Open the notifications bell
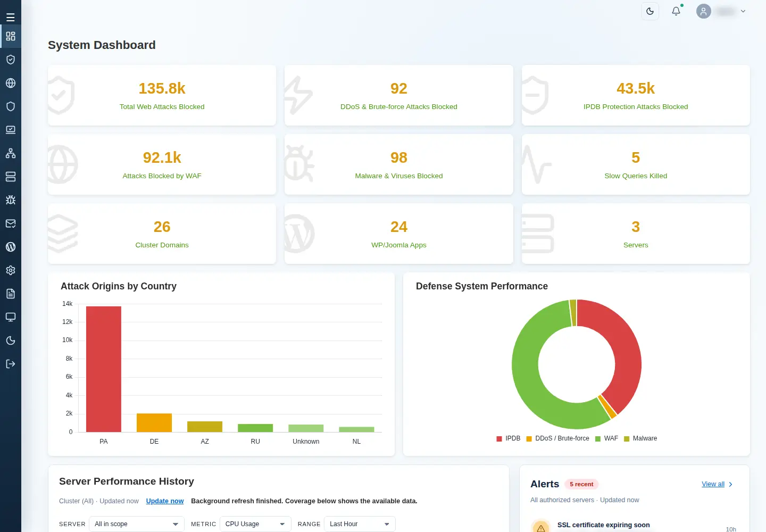The width and height of the screenshot is (766, 532). (x=676, y=11)
